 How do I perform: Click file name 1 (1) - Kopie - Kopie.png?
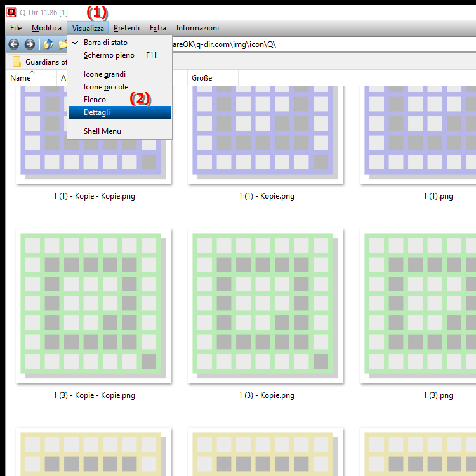[x=94, y=196]
